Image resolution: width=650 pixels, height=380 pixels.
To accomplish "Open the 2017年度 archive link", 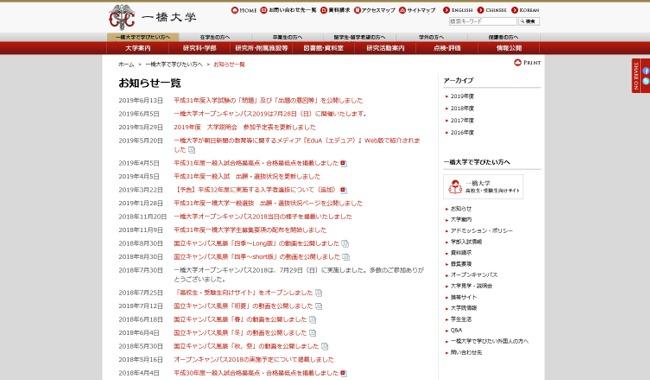I will [x=462, y=120].
